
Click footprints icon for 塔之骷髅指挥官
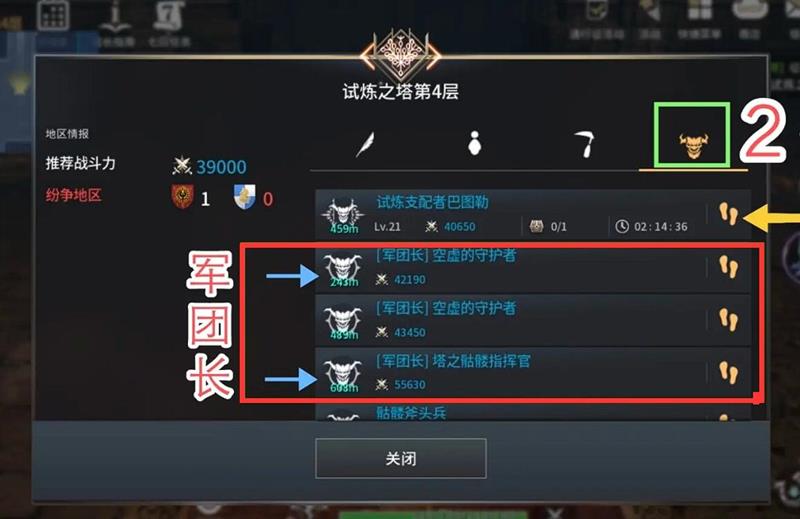pos(729,373)
